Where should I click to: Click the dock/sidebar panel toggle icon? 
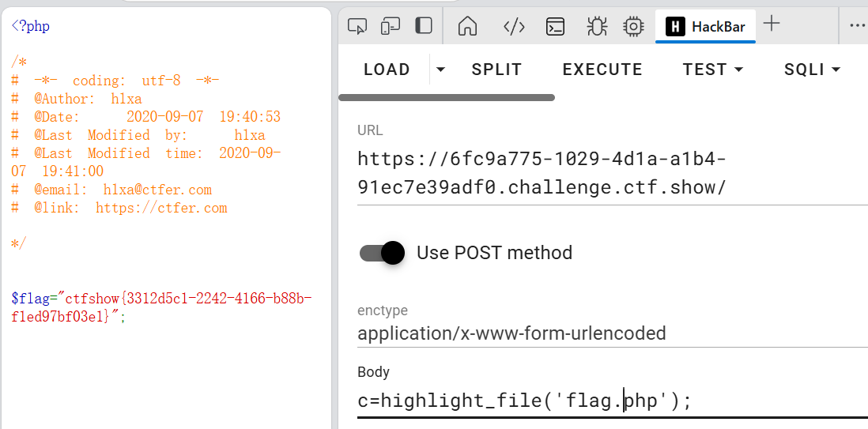[424, 26]
